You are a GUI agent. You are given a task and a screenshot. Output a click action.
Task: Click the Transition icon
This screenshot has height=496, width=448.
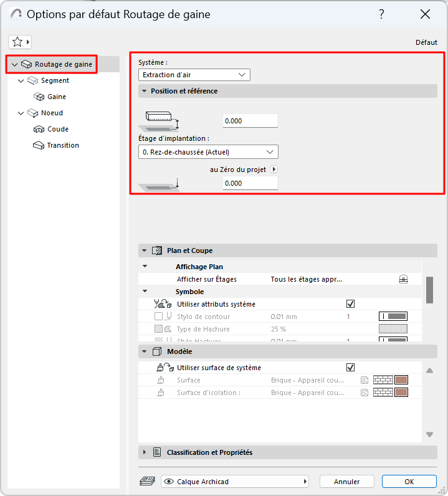point(39,145)
